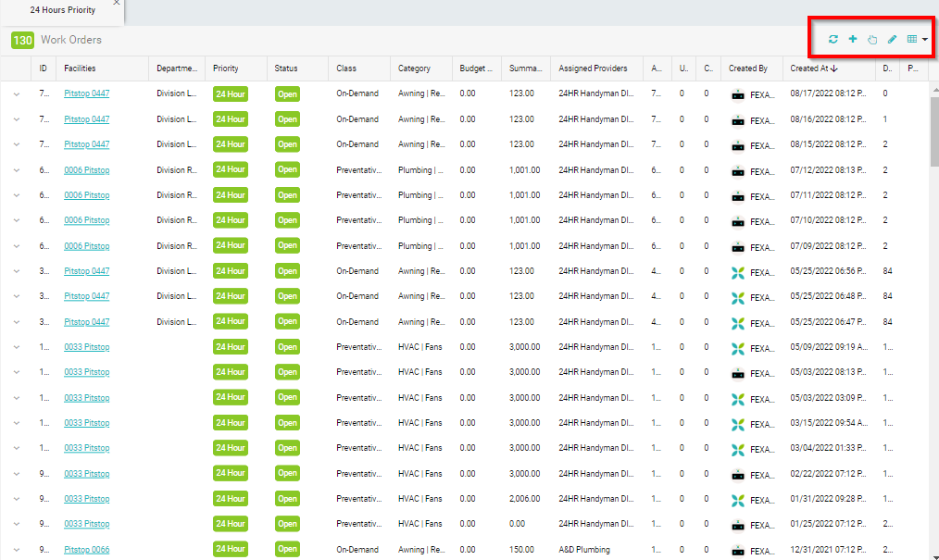The width and height of the screenshot is (939, 560).
Task: Click the plus icon to add a work order
Action: coord(853,39)
